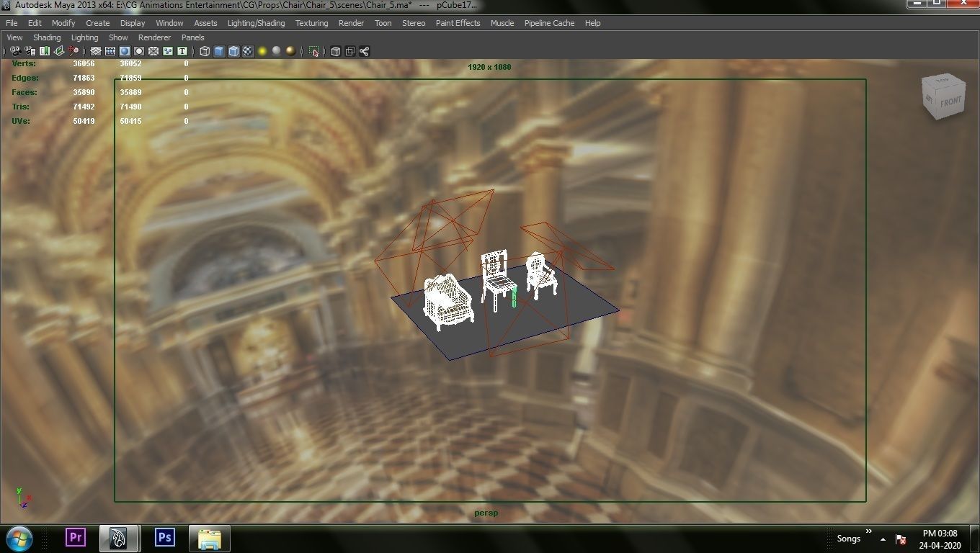Viewport: 980px width, 553px height.
Task: Open the Render menu
Action: coord(351,23)
